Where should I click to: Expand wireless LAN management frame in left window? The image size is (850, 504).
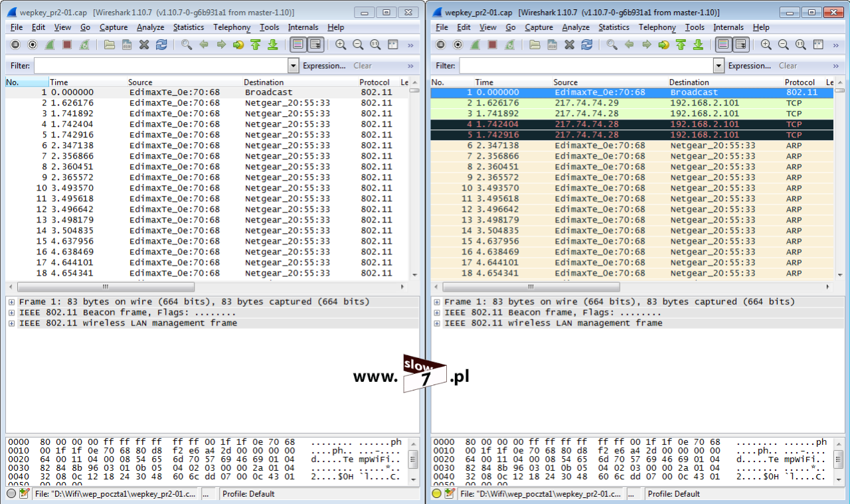12,323
